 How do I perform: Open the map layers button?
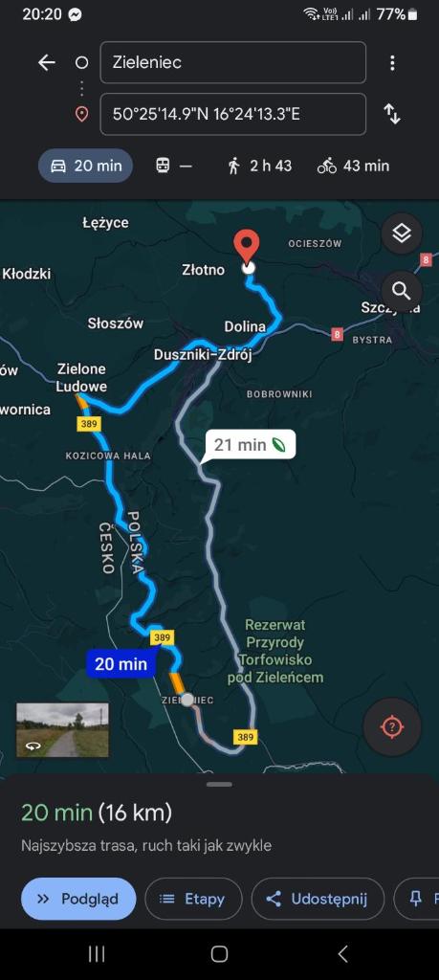click(402, 234)
